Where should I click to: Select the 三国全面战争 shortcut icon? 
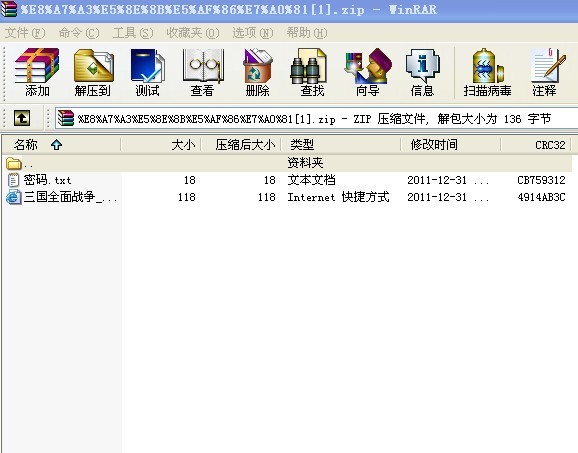coord(14,197)
